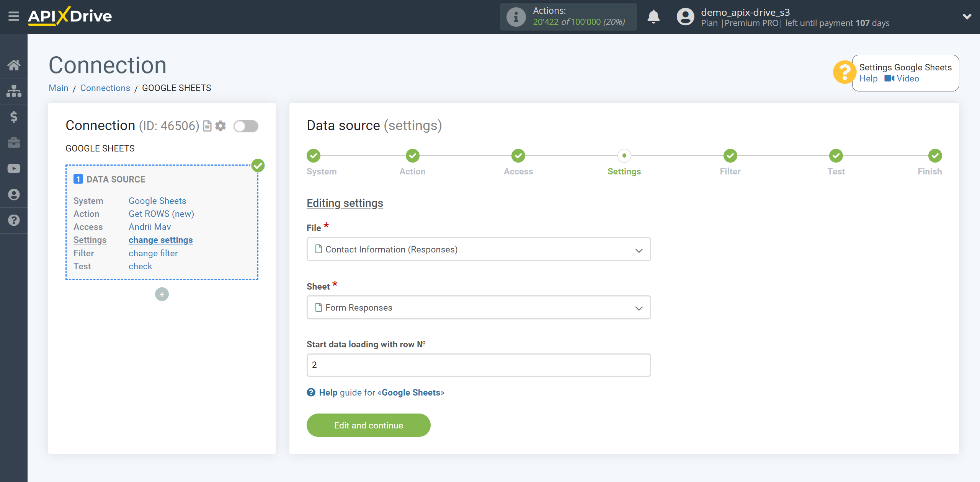The image size is (980, 482).
Task: Toggle the hamburger menu open
Action: 14,17
